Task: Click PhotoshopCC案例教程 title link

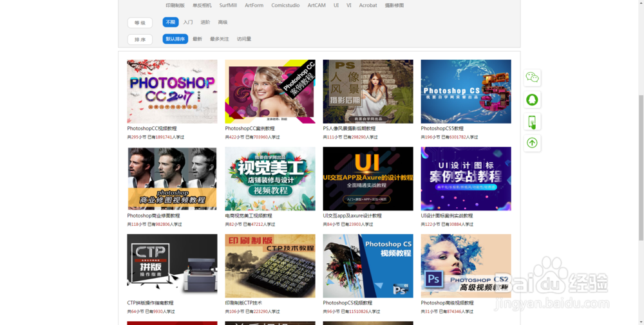Action: pyautogui.click(x=250, y=129)
